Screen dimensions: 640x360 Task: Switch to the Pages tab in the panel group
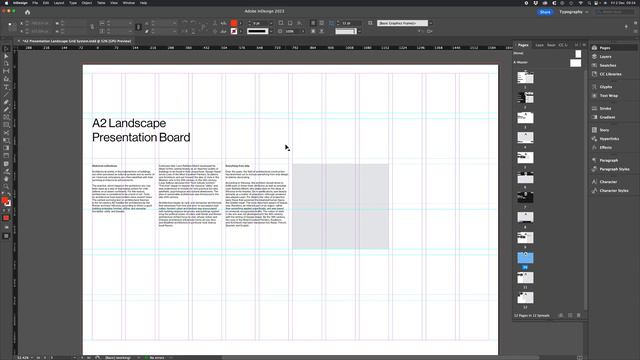[x=523, y=45]
